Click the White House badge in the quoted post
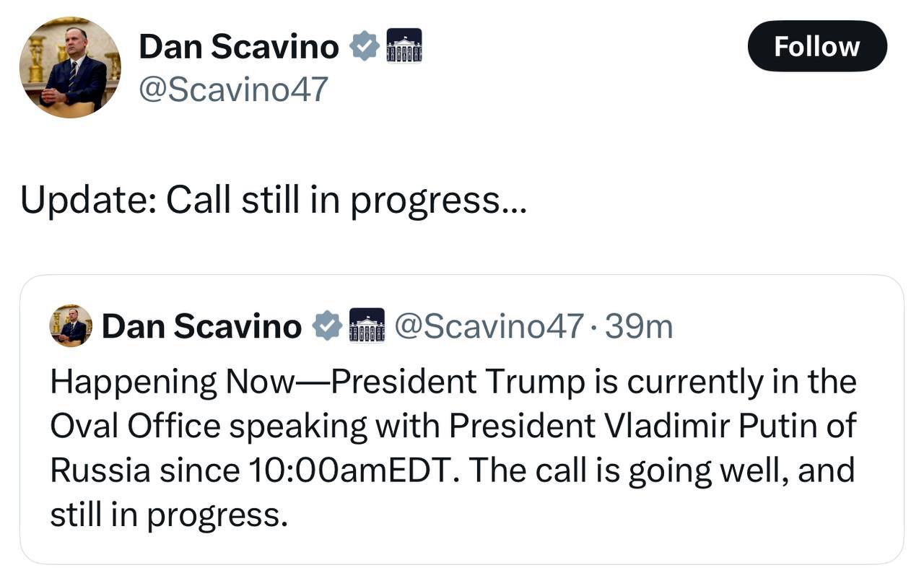The image size is (924, 578). coord(367,325)
